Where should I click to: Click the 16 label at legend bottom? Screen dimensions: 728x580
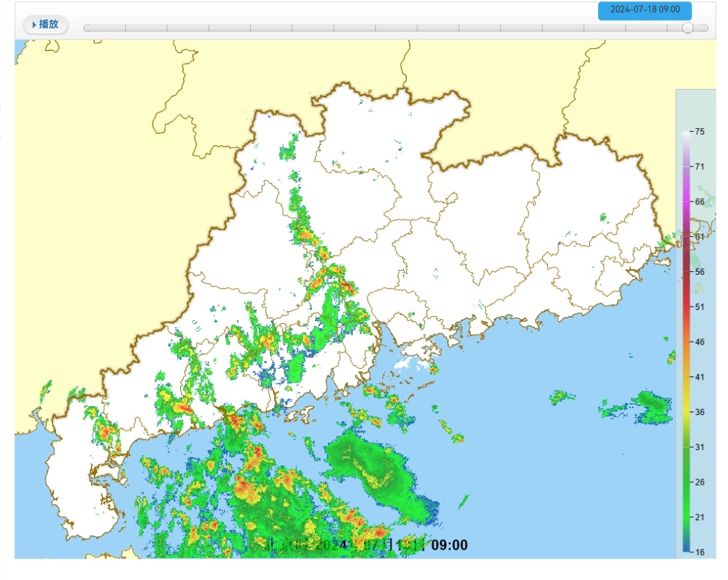point(700,552)
